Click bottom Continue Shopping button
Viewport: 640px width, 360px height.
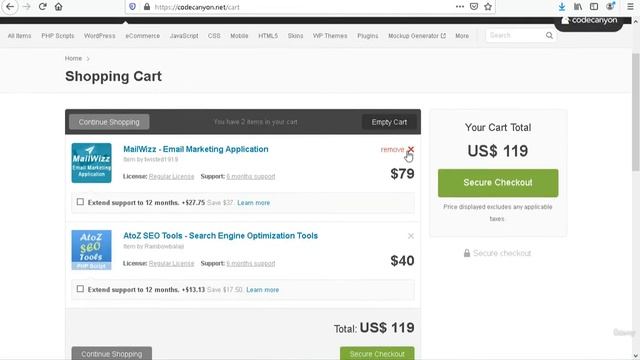(111, 353)
